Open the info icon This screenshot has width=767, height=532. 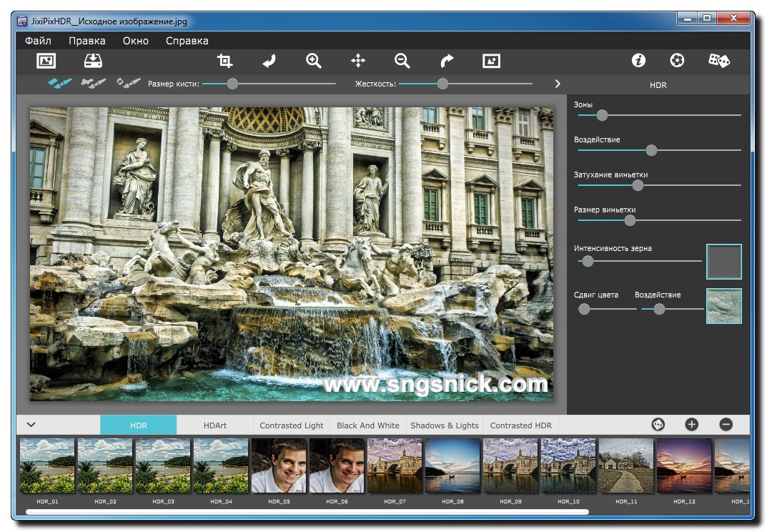[638, 61]
